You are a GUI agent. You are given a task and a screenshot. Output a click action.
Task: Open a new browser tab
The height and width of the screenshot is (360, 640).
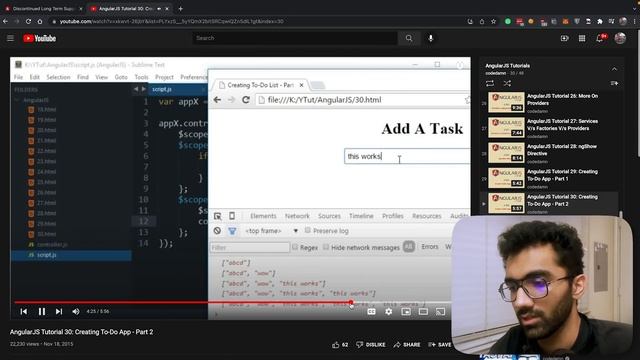pyautogui.click(x=180, y=8)
